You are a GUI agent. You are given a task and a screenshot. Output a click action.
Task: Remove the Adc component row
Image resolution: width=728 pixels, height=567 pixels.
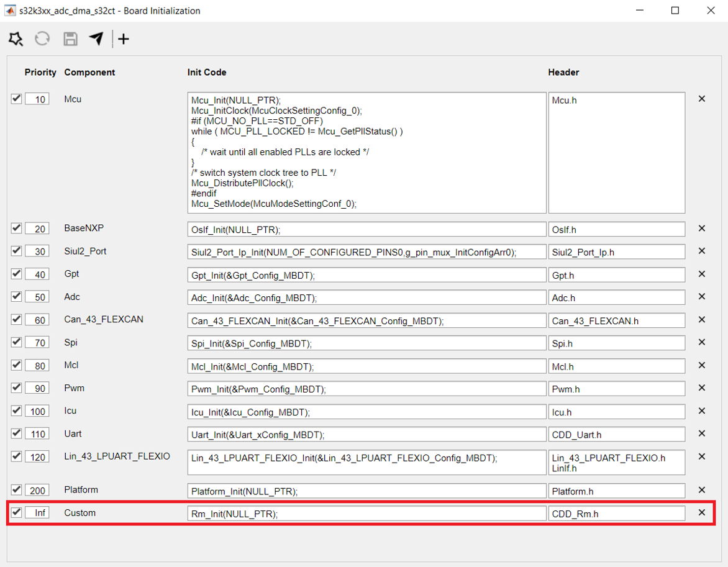pyautogui.click(x=702, y=296)
